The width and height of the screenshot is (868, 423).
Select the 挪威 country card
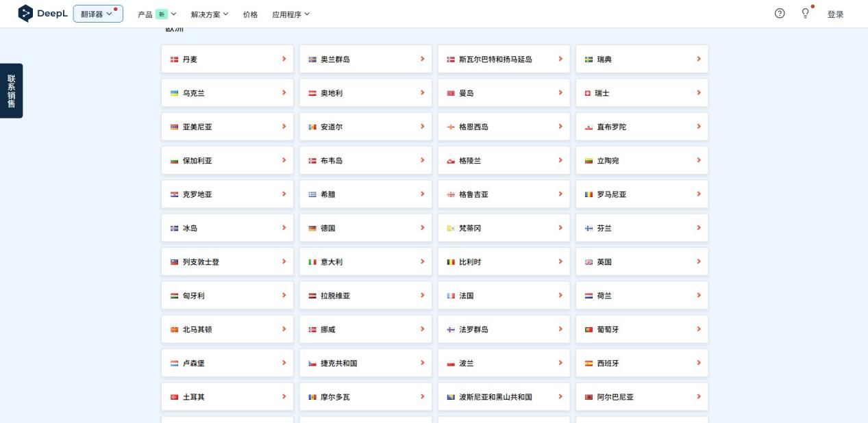[x=366, y=330]
